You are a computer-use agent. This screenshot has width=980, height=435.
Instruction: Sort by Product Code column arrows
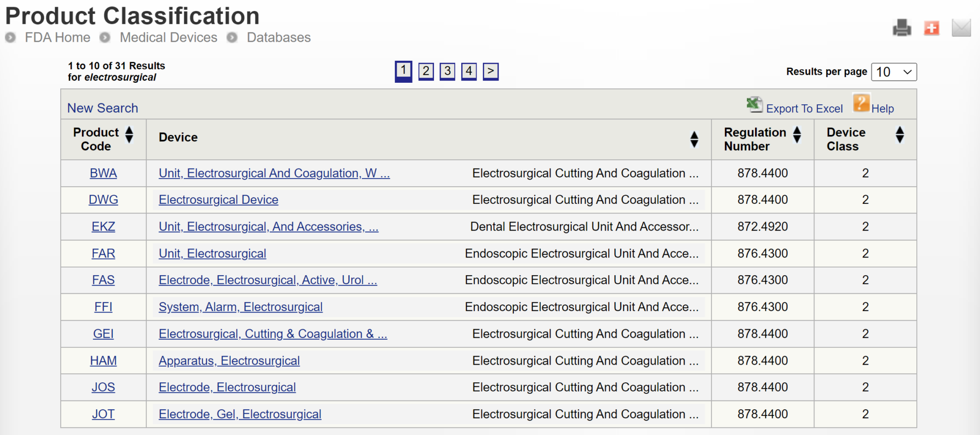pos(129,135)
